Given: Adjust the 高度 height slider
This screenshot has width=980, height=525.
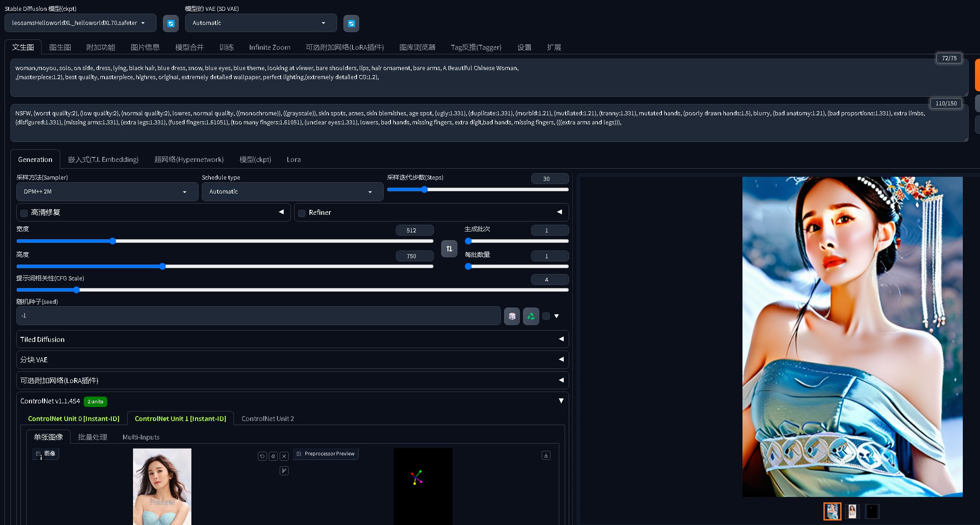Looking at the screenshot, I should coord(225,266).
